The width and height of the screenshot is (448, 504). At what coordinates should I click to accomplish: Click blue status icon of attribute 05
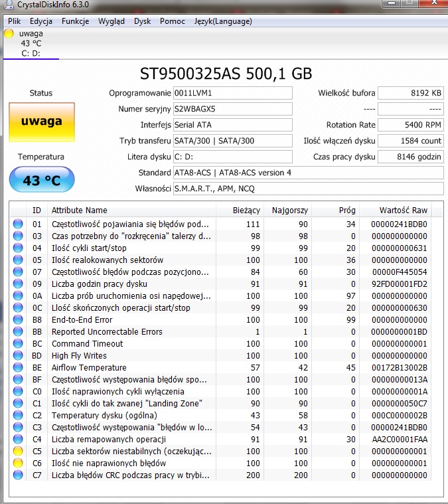coord(18,260)
